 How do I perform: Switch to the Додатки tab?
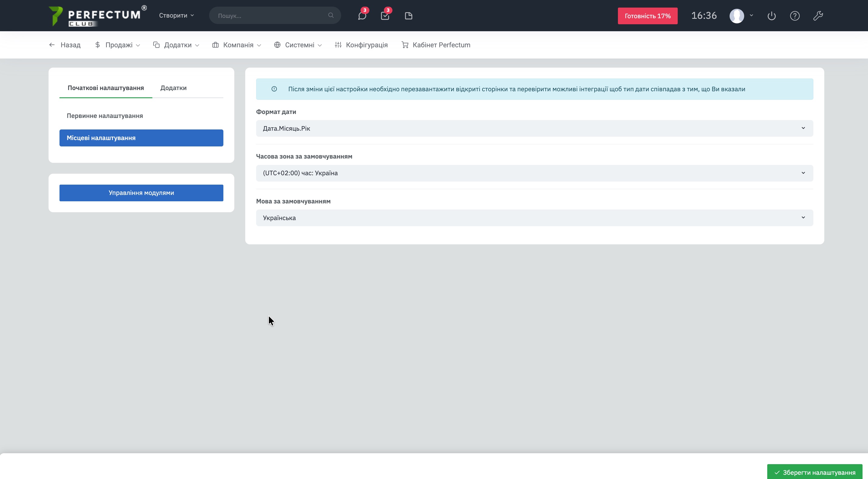(173, 88)
